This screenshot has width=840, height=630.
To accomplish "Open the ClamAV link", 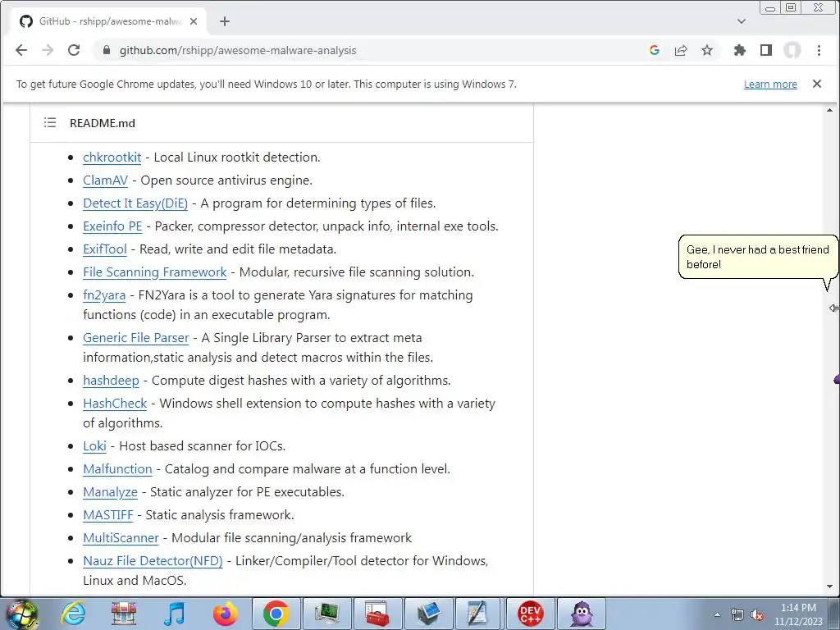I will point(106,180).
